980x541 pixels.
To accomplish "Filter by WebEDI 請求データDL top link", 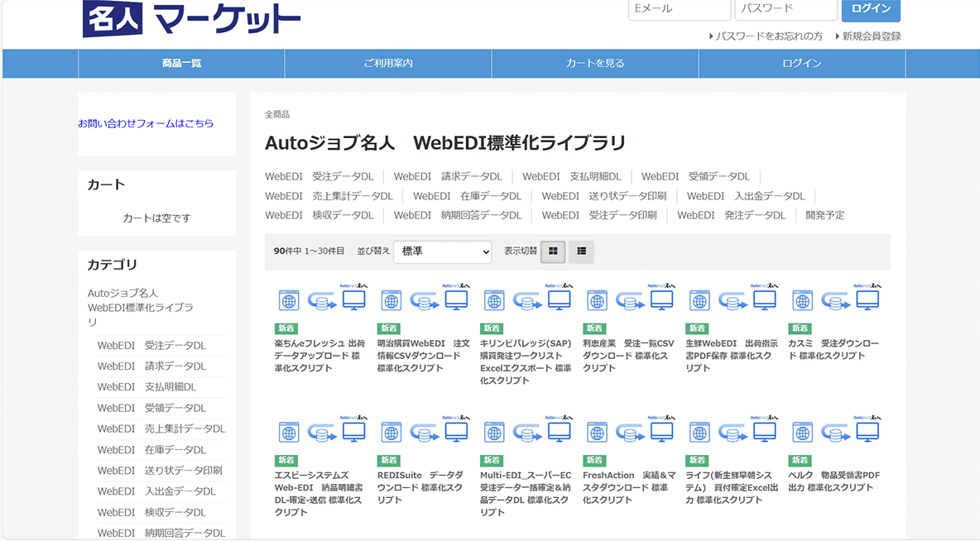I will tap(448, 177).
